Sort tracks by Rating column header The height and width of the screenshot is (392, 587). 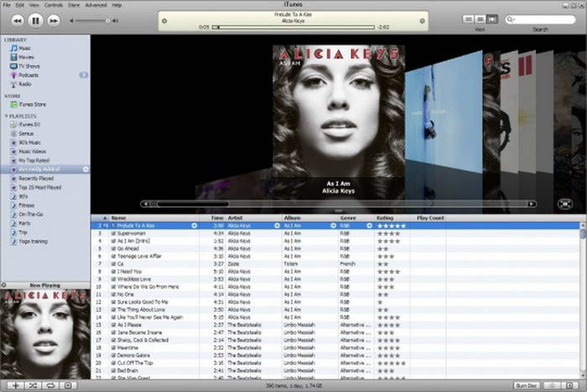392,218
